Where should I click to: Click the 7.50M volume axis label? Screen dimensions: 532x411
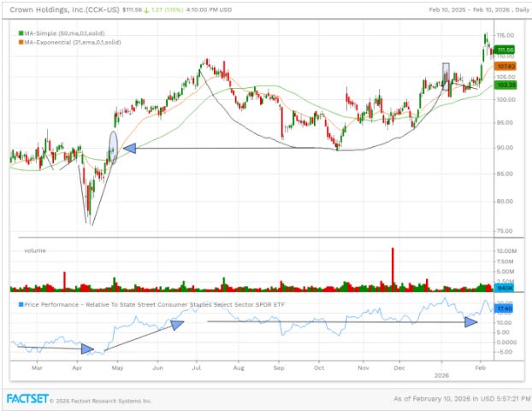(x=505, y=261)
